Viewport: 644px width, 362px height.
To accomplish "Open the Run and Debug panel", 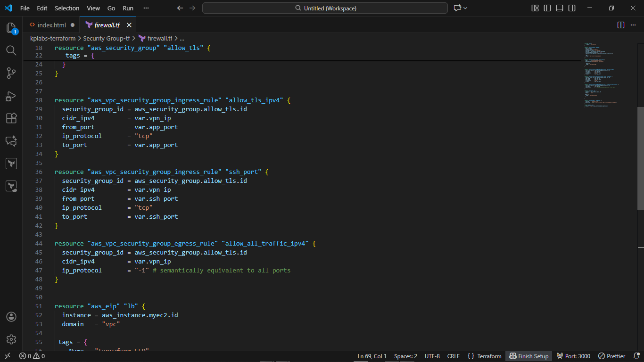I will [x=11, y=96].
